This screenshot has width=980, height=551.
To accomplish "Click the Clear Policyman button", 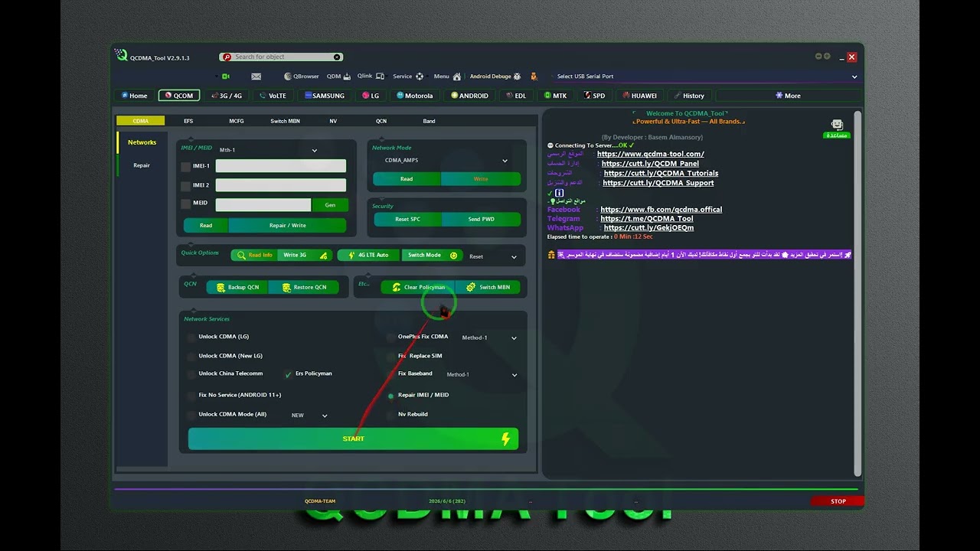I will 418,288.
